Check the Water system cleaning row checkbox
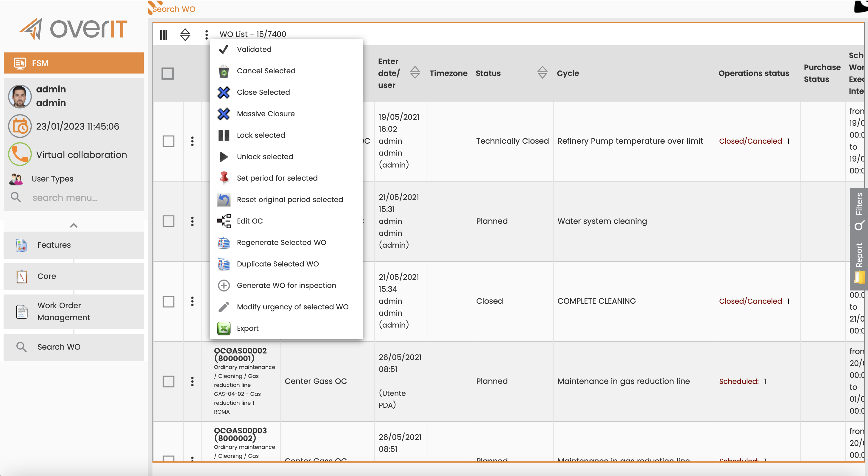868x476 pixels. 168,221
